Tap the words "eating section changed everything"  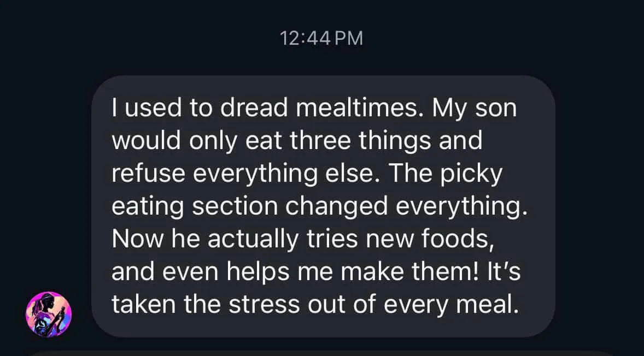click(320, 206)
